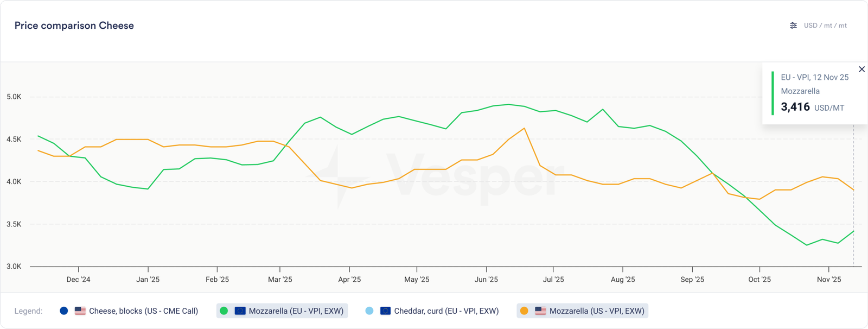Click orange dot for US Mozzarella series

click(x=524, y=311)
